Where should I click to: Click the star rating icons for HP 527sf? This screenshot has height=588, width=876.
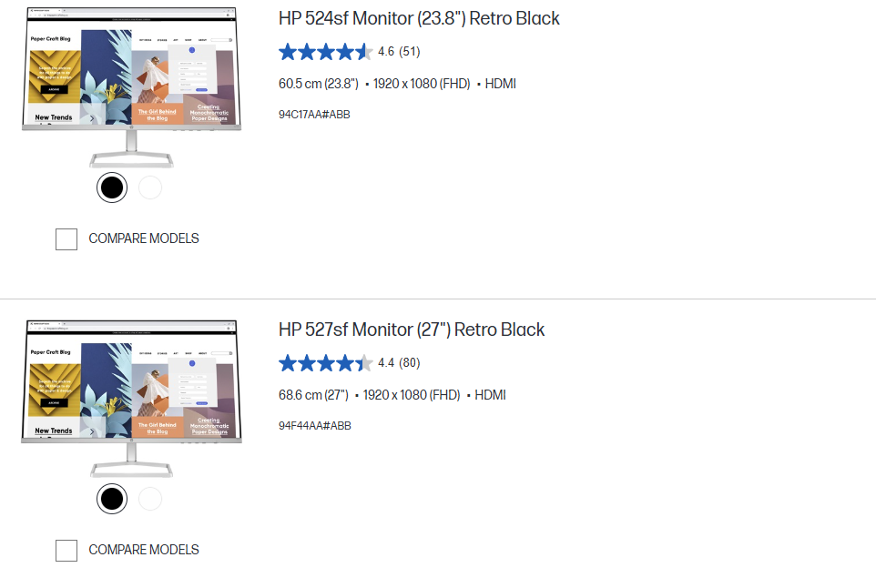coord(326,363)
